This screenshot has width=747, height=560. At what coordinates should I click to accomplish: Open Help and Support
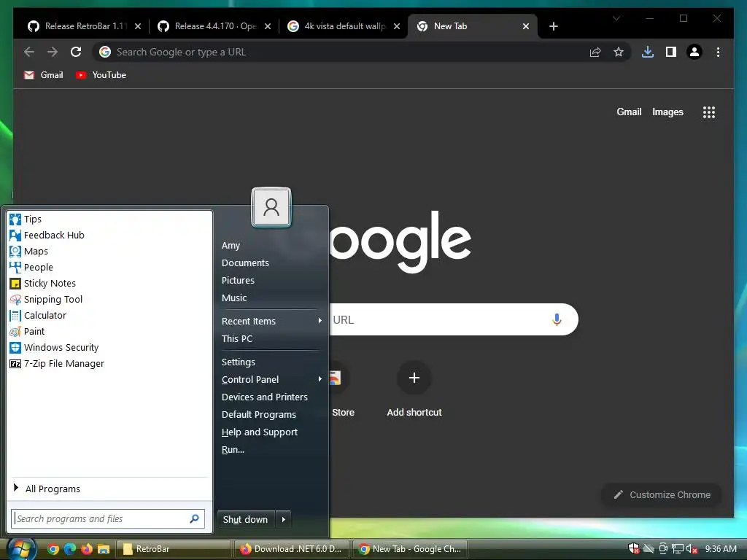click(260, 432)
